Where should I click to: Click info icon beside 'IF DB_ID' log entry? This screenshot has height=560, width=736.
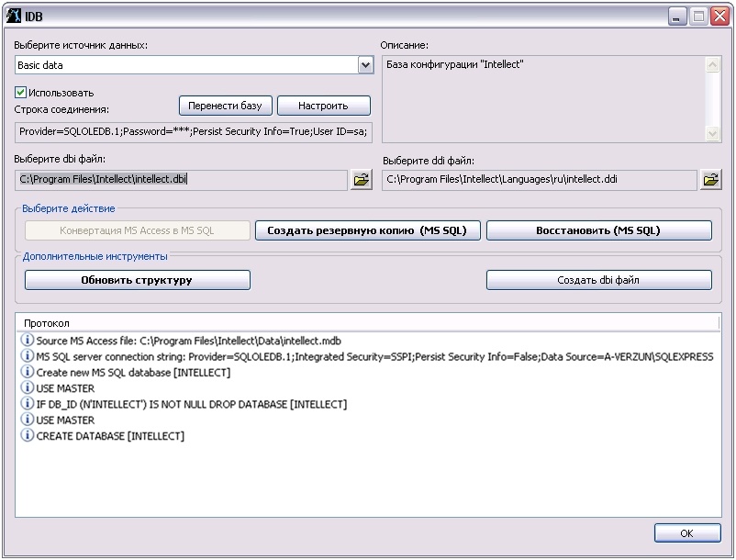click(x=27, y=404)
